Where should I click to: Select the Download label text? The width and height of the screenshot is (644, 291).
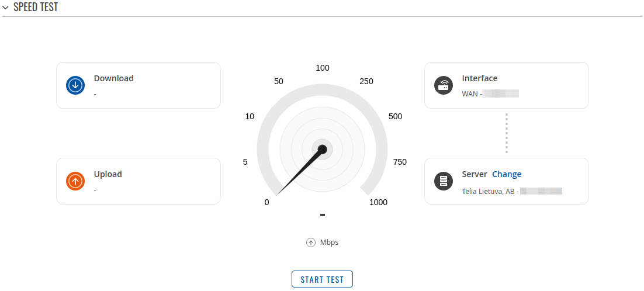[x=114, y=78]
